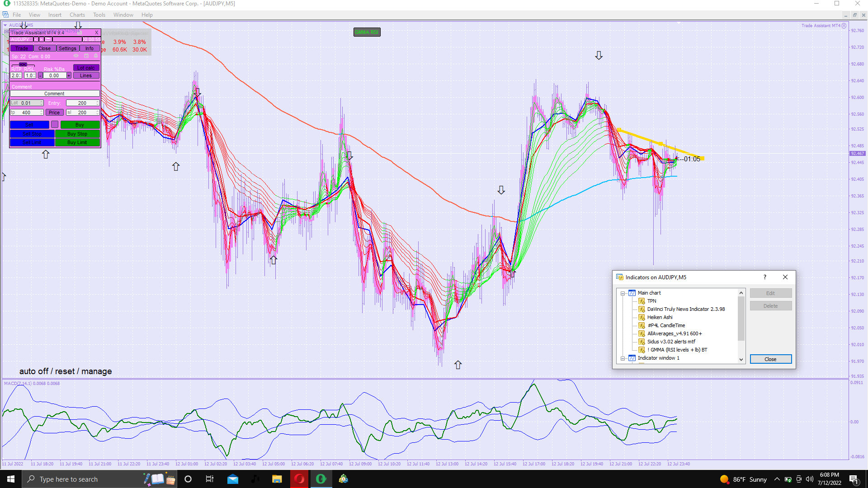Click the previous symbol arrow in Trade Assistant
Screen dimensions: 868x488
tap(36, 39)
